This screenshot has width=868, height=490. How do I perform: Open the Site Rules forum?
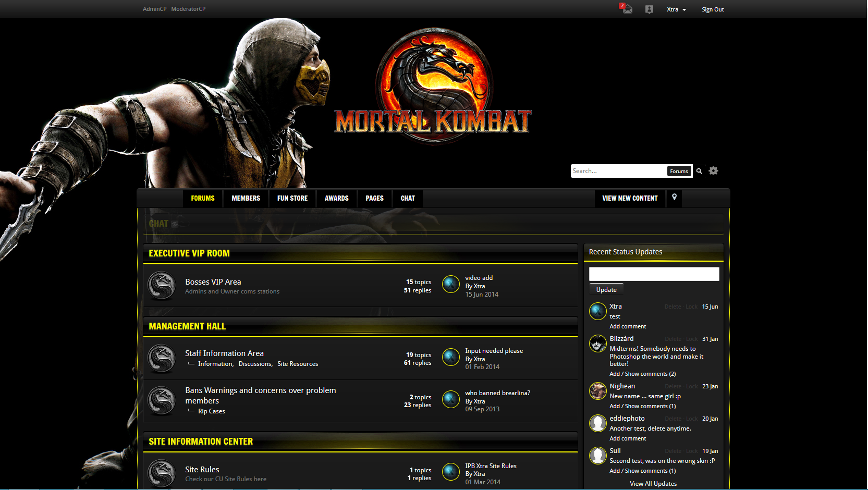(202, 470)
